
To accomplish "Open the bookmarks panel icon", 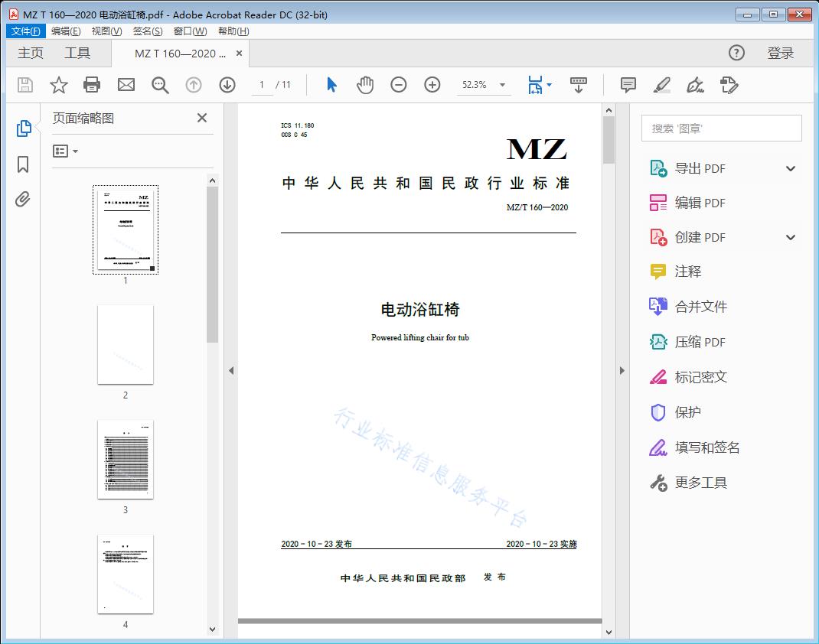I will pyautogui.click(x=23, y=164).
